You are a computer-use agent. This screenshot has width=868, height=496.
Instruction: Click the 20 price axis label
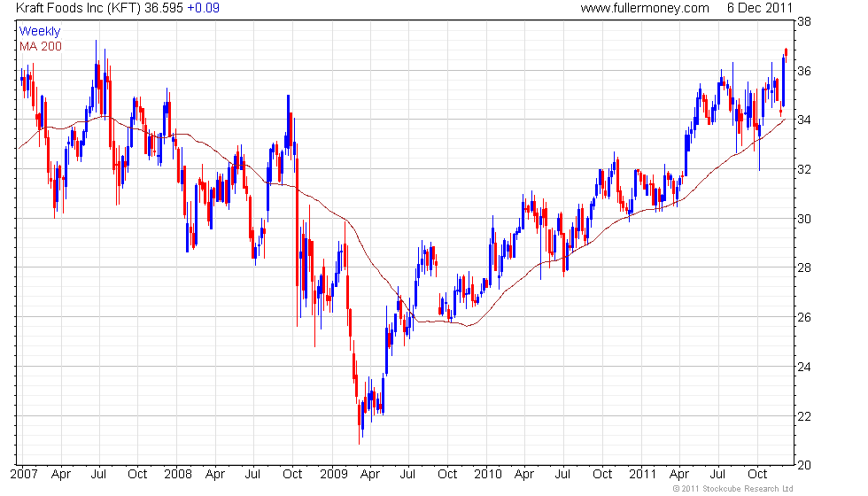(x=804, y=465)
